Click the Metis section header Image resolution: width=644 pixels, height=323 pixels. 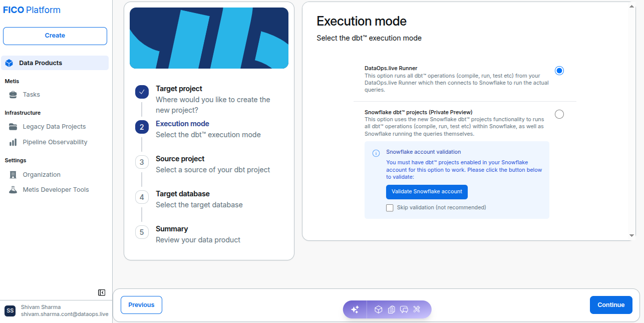coord(12,81)
